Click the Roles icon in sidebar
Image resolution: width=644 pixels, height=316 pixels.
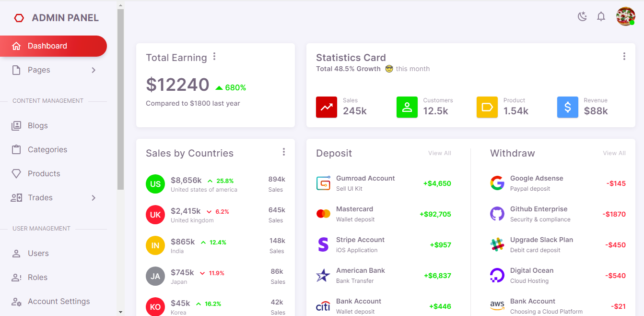coord(16,278)
